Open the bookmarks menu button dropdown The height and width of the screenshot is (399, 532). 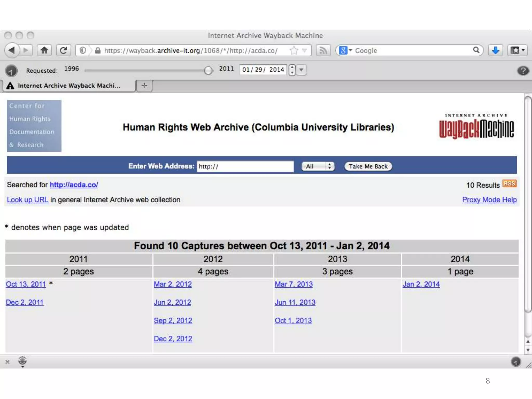(x=517, y=50)
